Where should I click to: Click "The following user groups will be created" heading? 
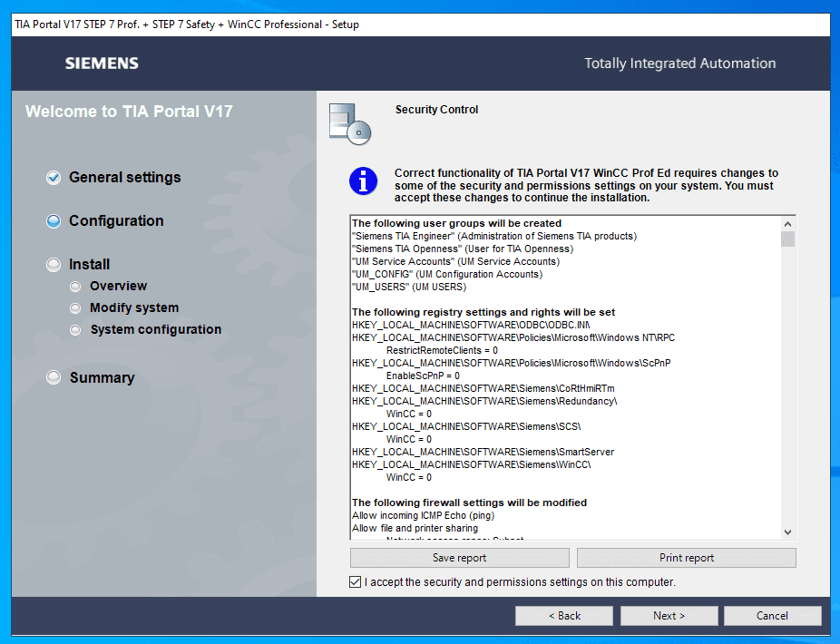[x=457, y=223]
